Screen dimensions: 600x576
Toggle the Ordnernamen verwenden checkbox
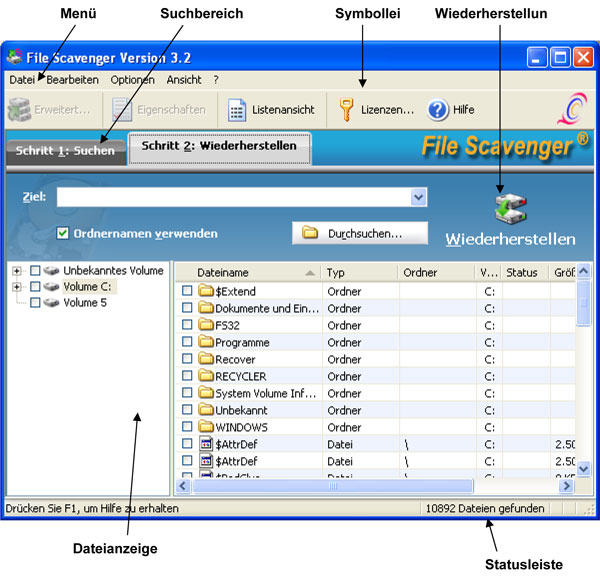pos(63,233)
